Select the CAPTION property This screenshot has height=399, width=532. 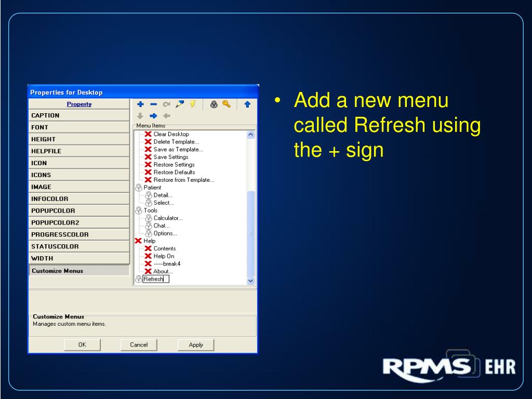(79, 115)
